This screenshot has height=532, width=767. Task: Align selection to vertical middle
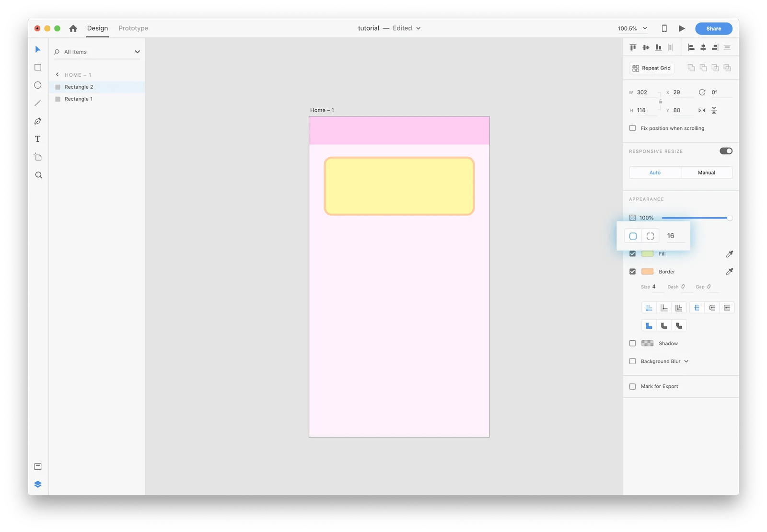coord(646,47)
